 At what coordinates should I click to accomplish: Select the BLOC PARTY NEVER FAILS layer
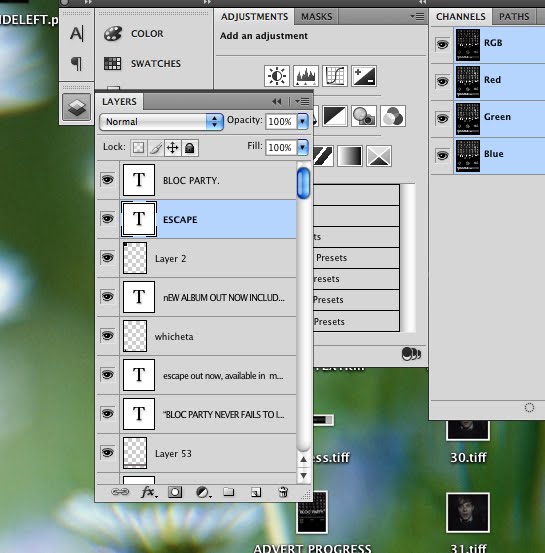(208, 414)
